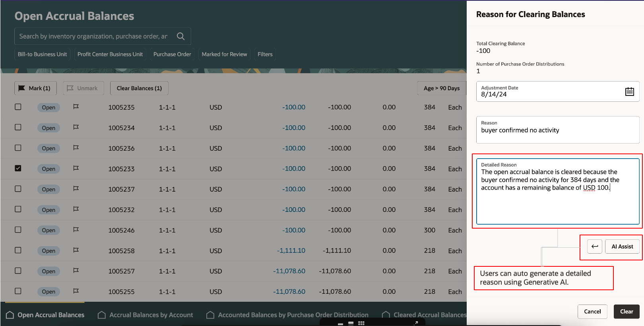This screenshot has width=644, height=326.
Task: Open the Purchase Order filter
Action: (x=172, y=54)
